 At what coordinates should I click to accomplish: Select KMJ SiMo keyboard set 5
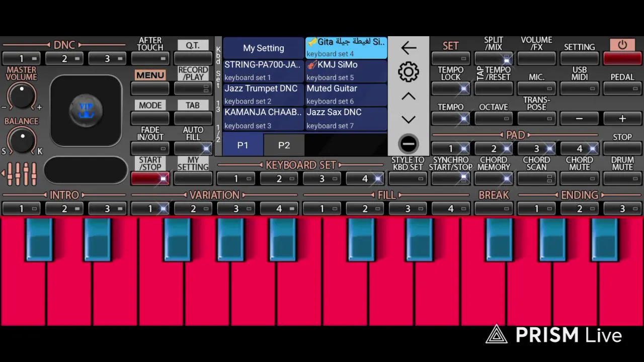pos(346,71)
